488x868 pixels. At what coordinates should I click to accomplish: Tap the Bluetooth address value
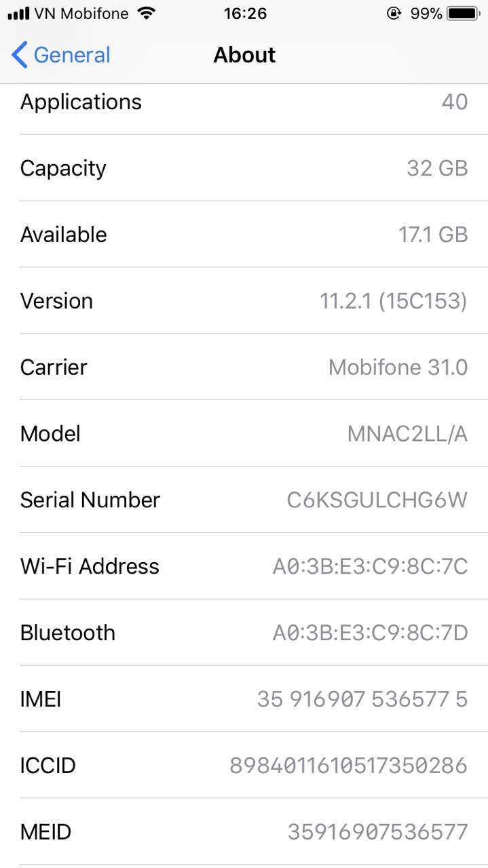pos(370,633)
